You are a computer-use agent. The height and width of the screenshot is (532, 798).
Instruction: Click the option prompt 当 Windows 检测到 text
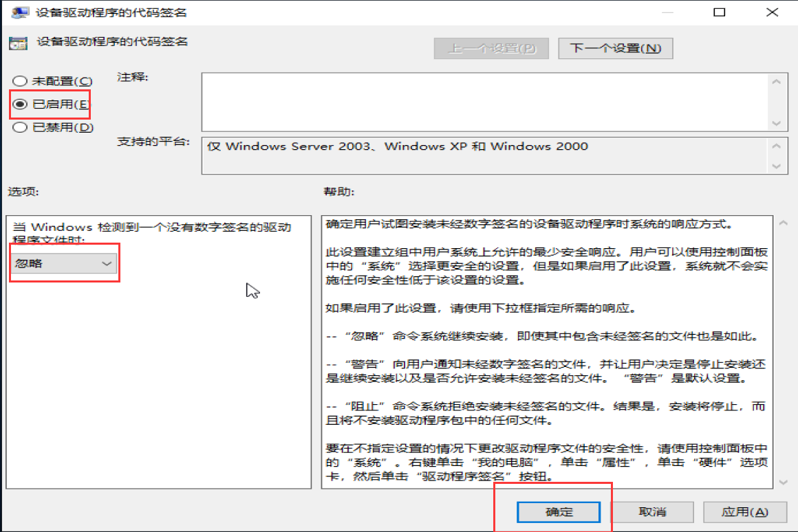152,232
